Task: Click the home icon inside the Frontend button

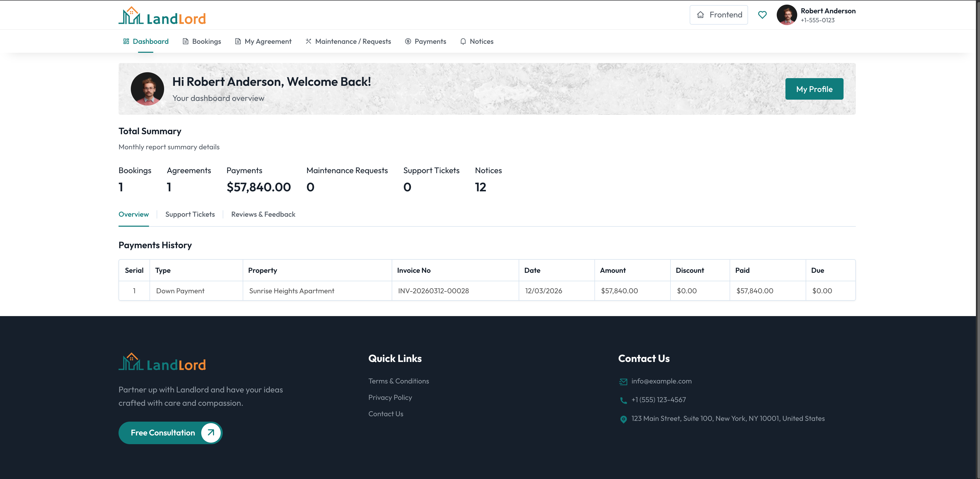Action: 700,14
